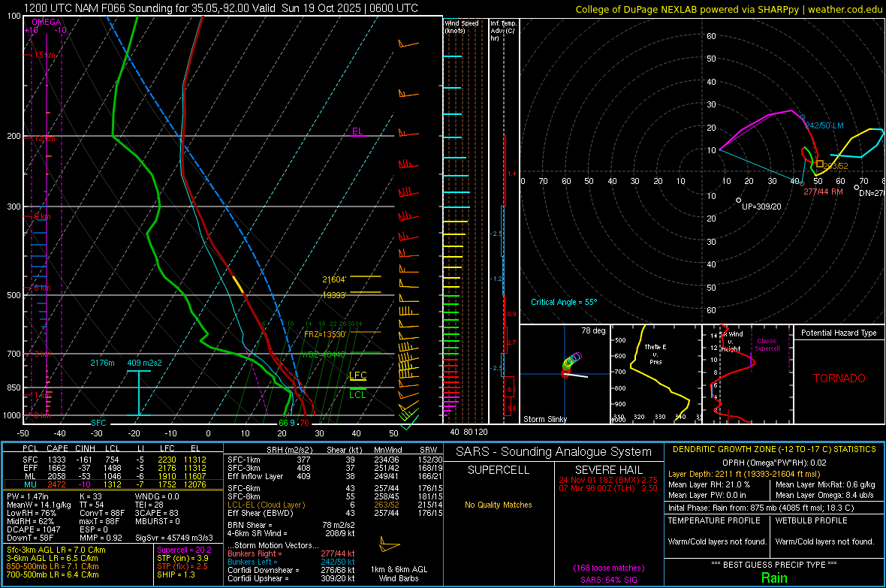Click the 'OPRH (Omega*PW*RH): 0.02' line
Viewport: 886px width, 588px height.
tap(774, 463)
